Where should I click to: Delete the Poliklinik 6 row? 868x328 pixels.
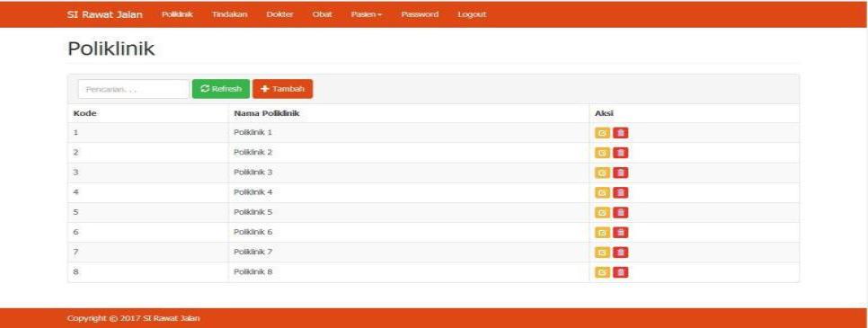(621, 232)
